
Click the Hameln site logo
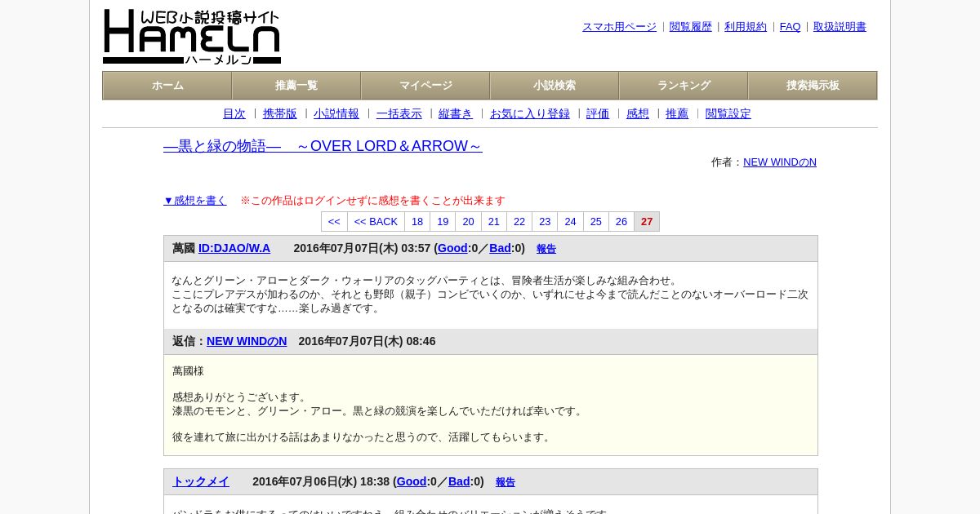point(192,37)
